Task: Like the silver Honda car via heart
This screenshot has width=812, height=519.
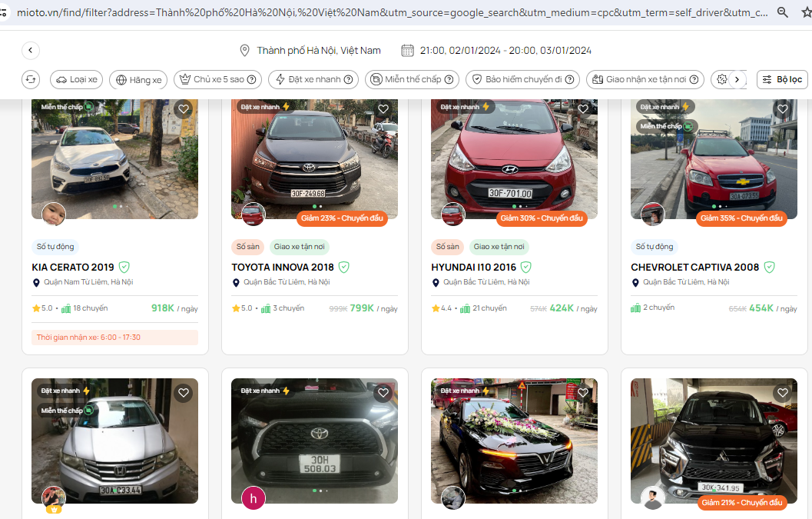Action: pyautogui.click(x=183, y=393)
